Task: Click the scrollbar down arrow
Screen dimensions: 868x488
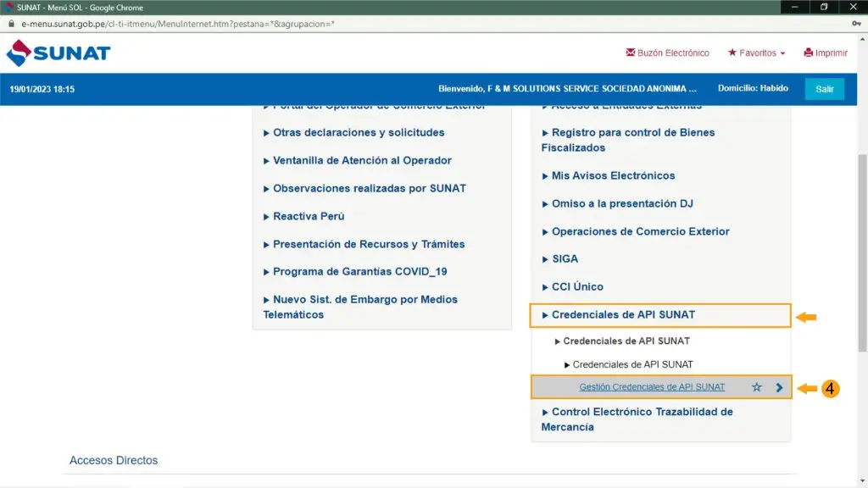Action: click(x=862, y=481)
